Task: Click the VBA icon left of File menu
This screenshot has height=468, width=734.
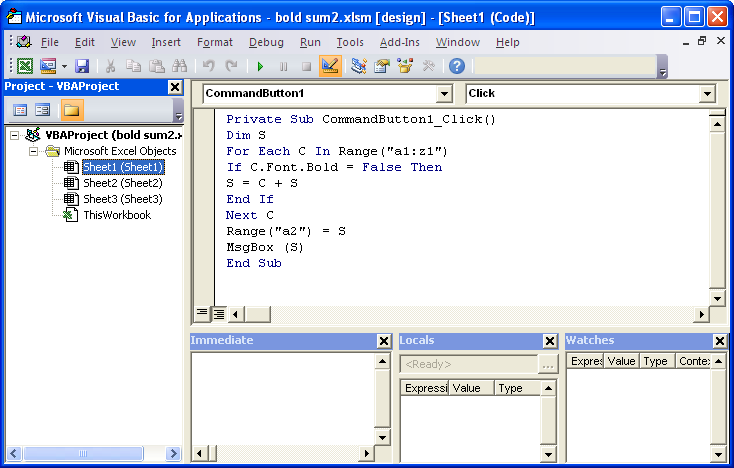Action: [x=23, y=42]
